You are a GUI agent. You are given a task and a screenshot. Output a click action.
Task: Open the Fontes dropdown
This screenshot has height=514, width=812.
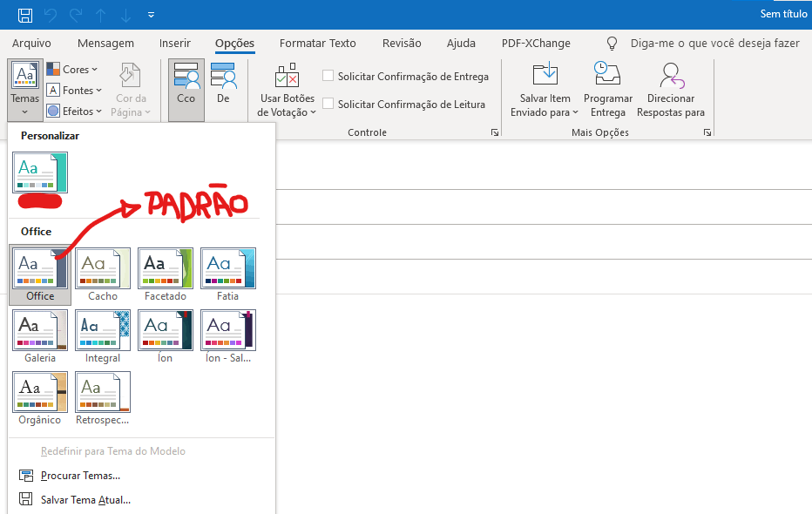click(x=74, y=90)
